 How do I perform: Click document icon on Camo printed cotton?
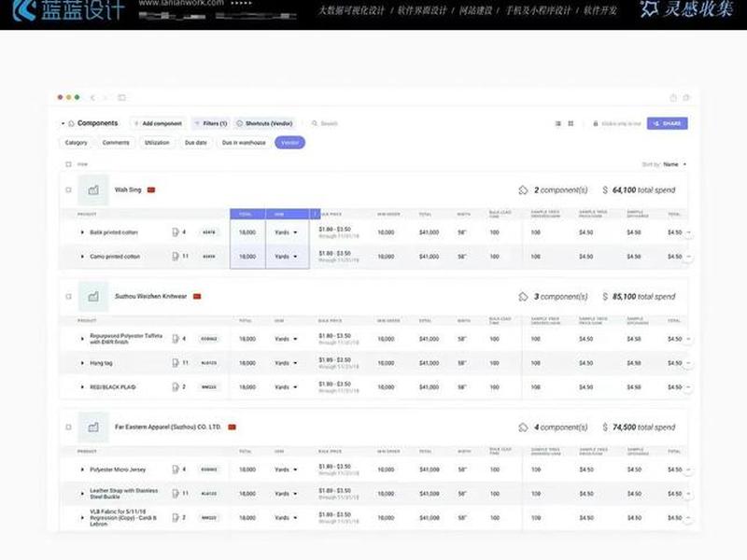tap(176, 256)
